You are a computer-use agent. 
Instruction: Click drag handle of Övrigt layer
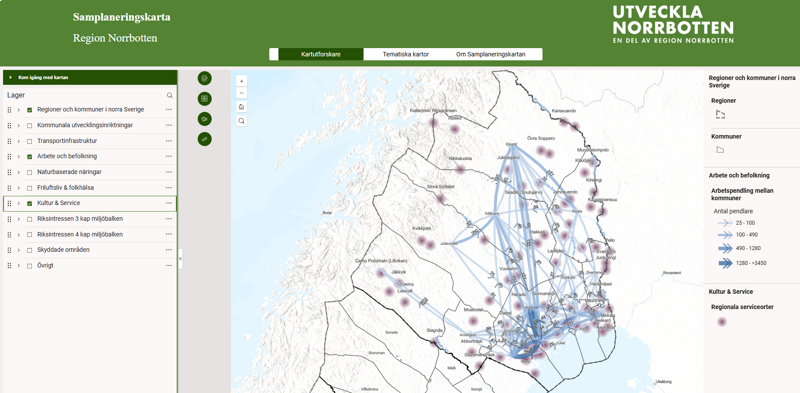[9, 266]
